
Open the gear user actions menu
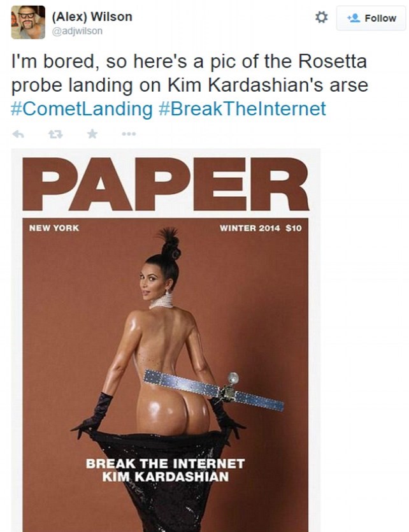click(x=322, y=17)
